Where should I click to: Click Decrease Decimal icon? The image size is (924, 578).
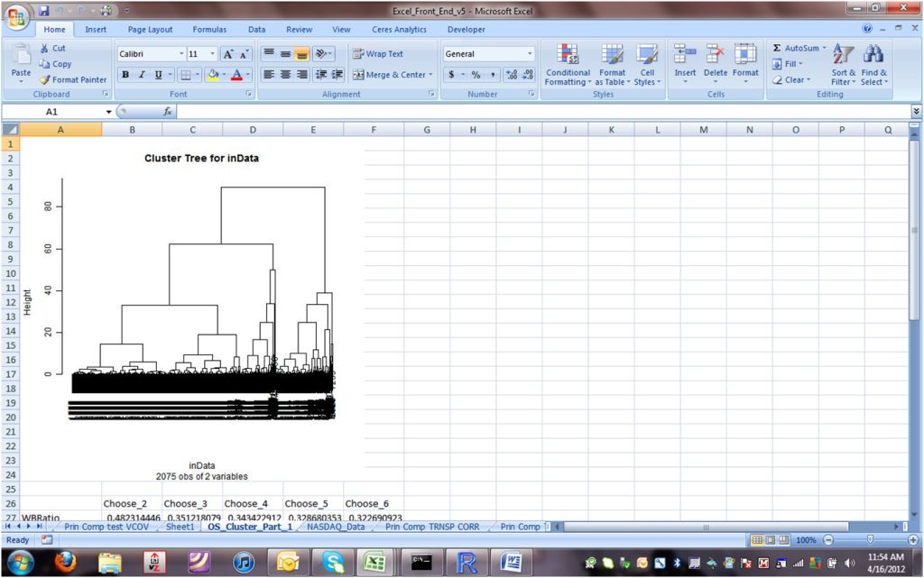point(527,75)
